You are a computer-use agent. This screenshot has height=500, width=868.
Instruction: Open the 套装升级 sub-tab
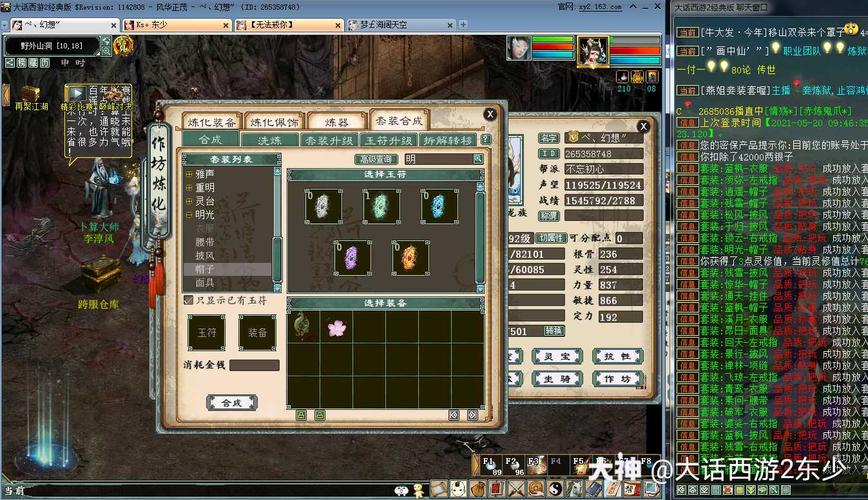pyautogui.click(x=327, y=140)
